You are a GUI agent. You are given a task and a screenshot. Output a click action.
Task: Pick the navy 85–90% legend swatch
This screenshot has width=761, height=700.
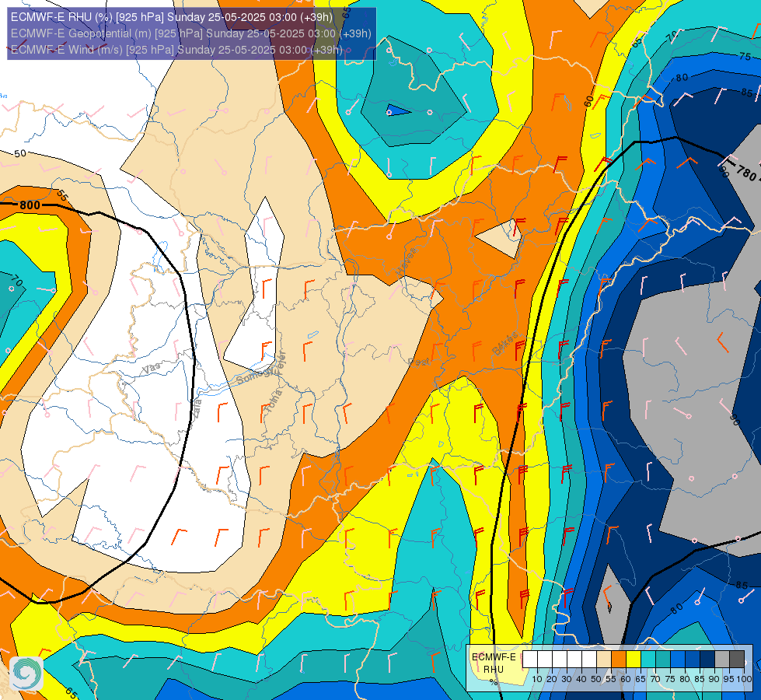[x=707, y=659]
